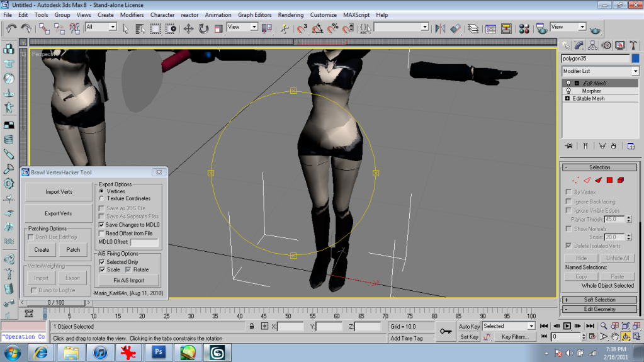The image size is (644, 362).
Task: Select Vertex sub-object level
Action: click(x=575, y=180)
